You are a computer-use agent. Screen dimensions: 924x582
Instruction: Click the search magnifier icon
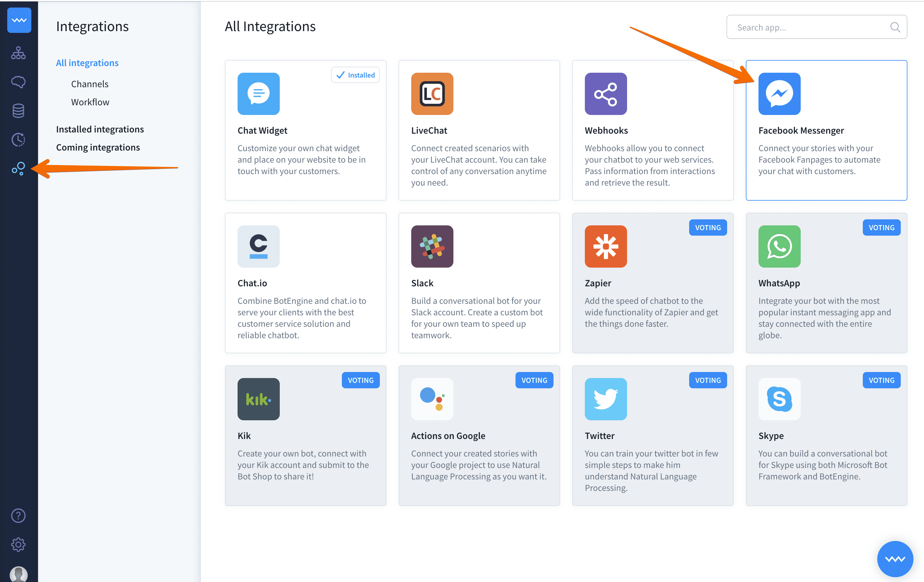pyautogui.click(x=895, y=27)
